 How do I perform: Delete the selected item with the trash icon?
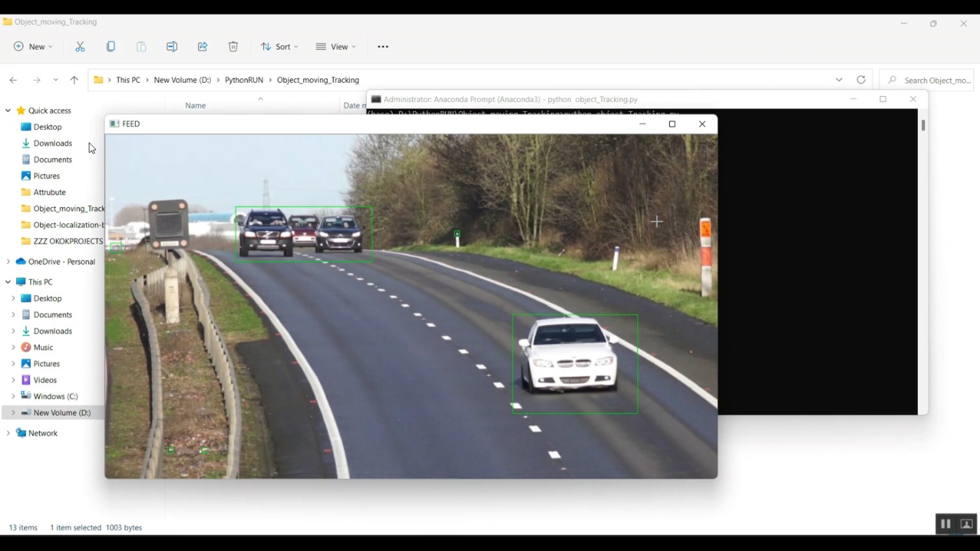pyautogui.click(x=233, y=46)
